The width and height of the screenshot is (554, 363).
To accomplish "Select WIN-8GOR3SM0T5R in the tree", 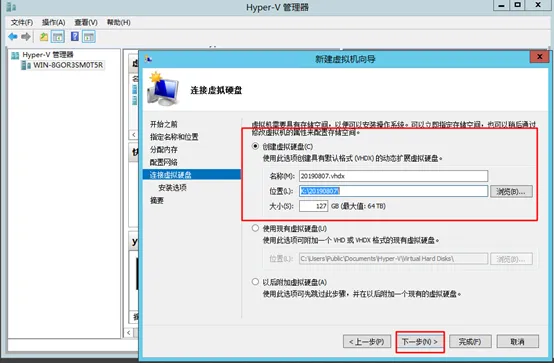I will tap(68, 65).
